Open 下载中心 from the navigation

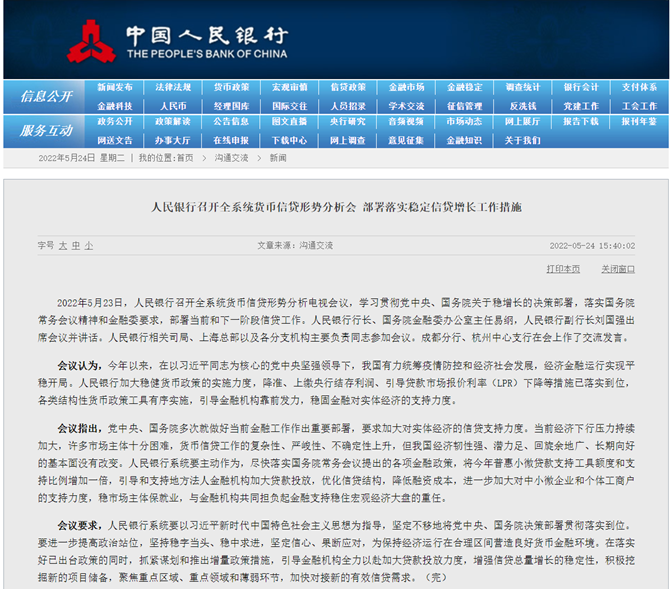point(289,140)
